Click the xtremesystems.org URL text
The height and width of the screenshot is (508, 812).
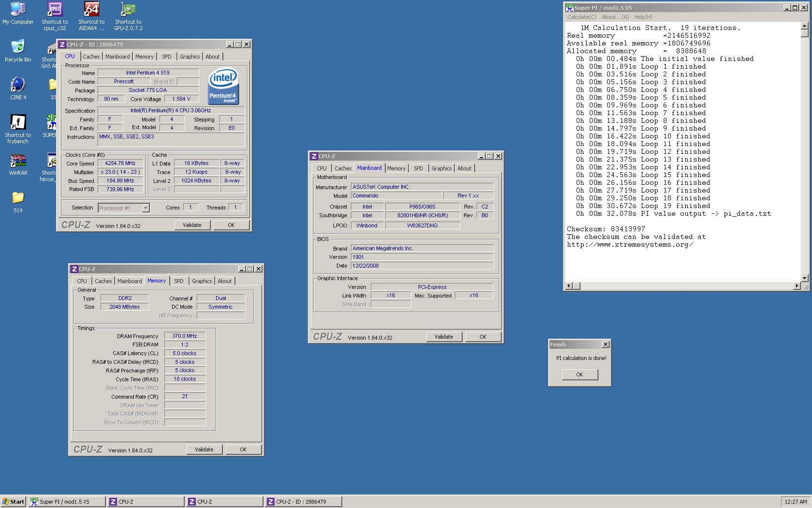click(x=630, y=244)
